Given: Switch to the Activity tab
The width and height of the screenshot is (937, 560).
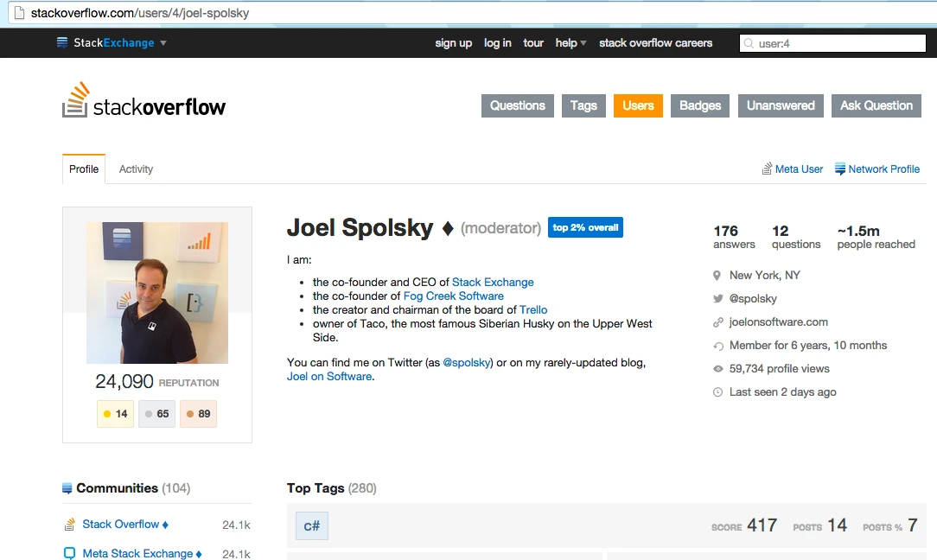Looking at the screenshot, I should point(136,169).
